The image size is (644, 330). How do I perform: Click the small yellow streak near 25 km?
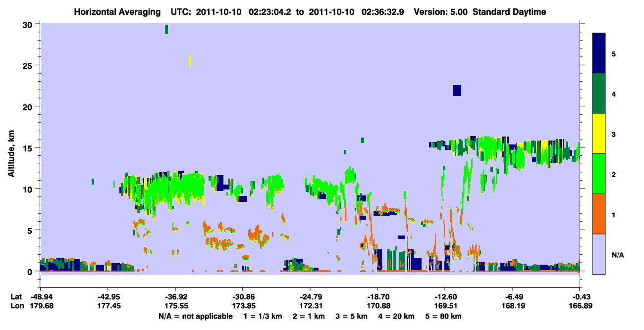tap(190, 60)
